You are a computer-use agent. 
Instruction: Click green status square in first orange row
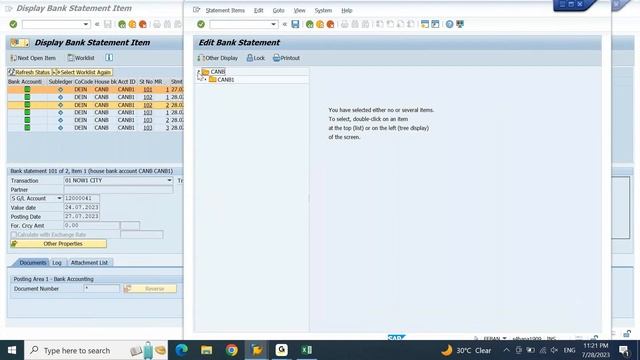coord(27,89)
